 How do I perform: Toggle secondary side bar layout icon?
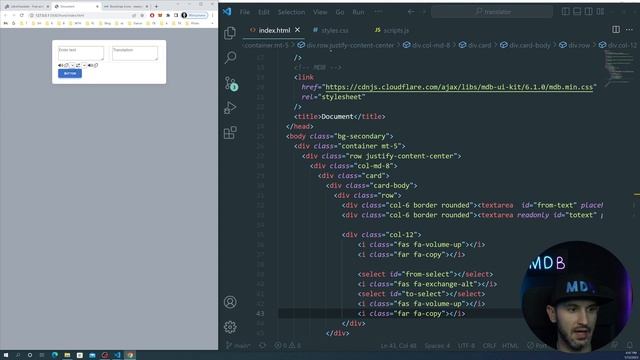click(588, 11)
